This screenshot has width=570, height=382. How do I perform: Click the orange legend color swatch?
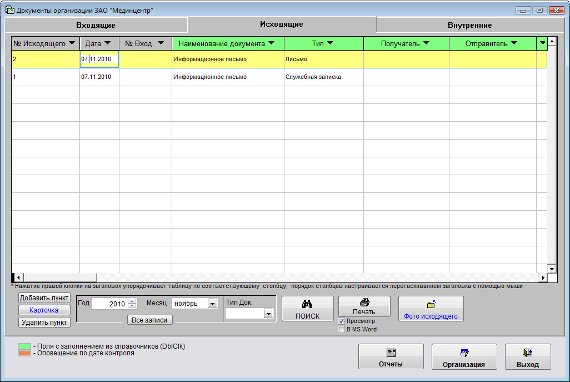[24, 353]
